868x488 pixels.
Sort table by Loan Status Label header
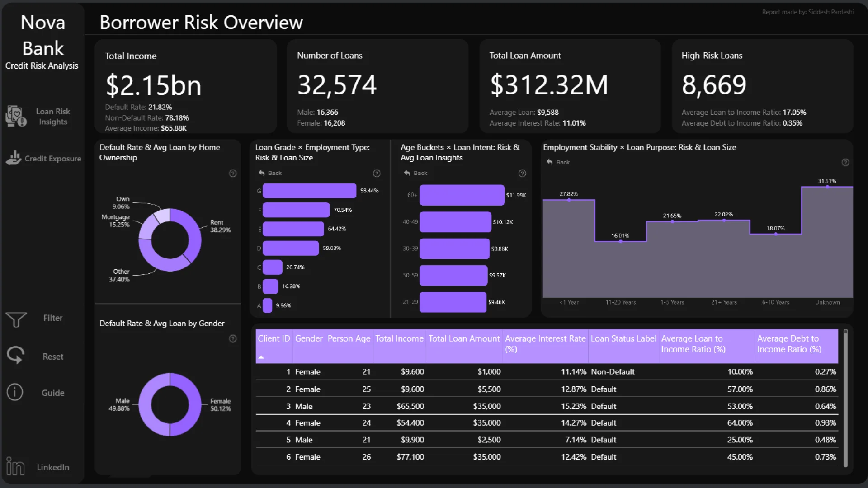(x=623, y=339)
